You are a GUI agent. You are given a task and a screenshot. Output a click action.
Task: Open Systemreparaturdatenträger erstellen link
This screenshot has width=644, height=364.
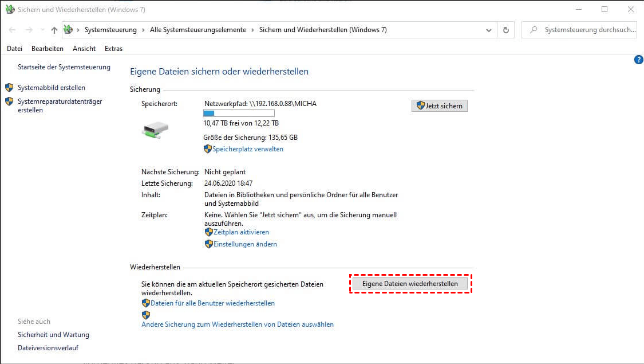point(60,105)
